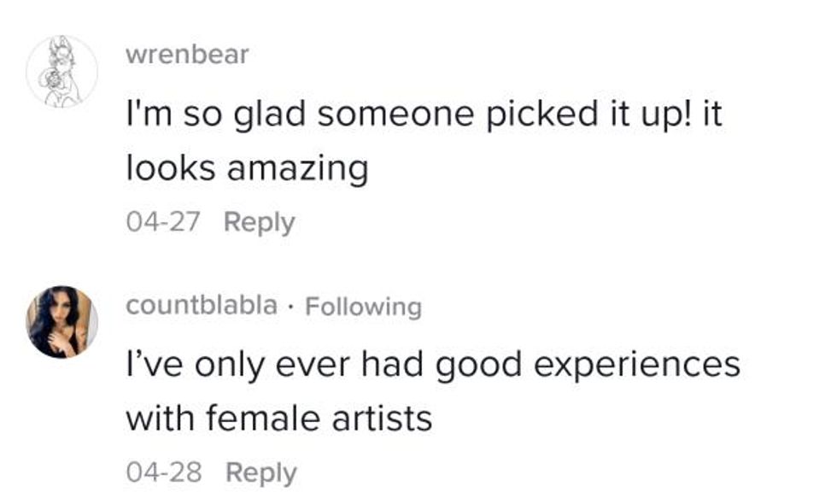The height and width of the screenshot is (504, 837).
Task: Open wrenbear's profile picture
Action: [62, 72]
